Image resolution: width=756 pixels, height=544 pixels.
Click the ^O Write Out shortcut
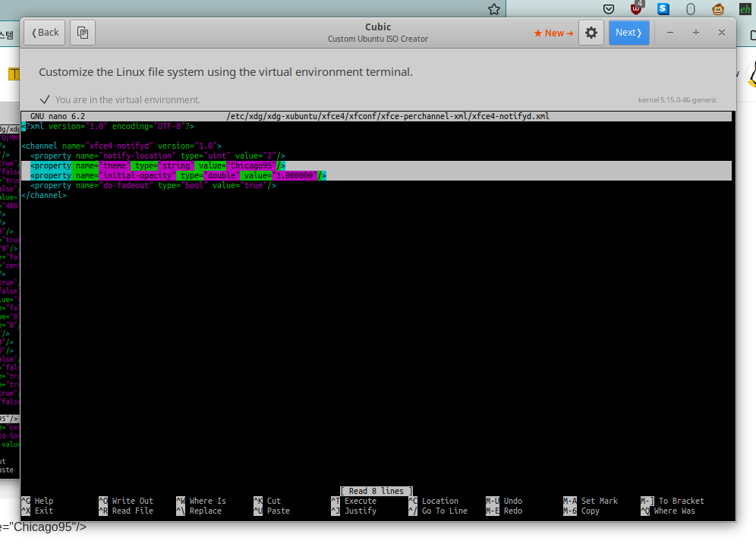click(x=126, y=501)
